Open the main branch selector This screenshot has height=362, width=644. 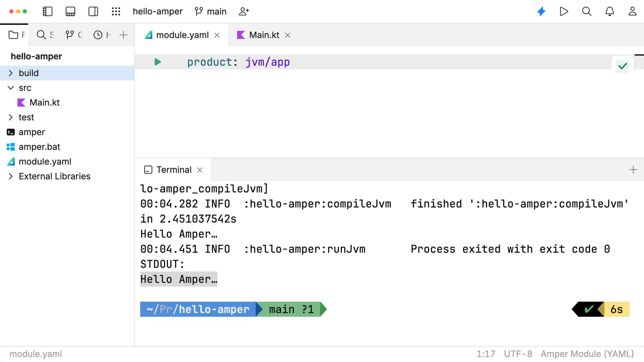coord(211,11)
